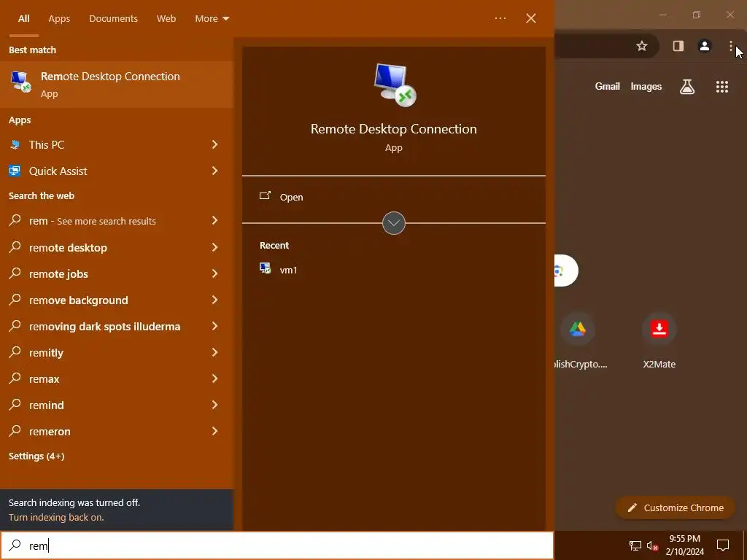Click Images link in Chrome
Screen dimensions: 747x560
646,86
